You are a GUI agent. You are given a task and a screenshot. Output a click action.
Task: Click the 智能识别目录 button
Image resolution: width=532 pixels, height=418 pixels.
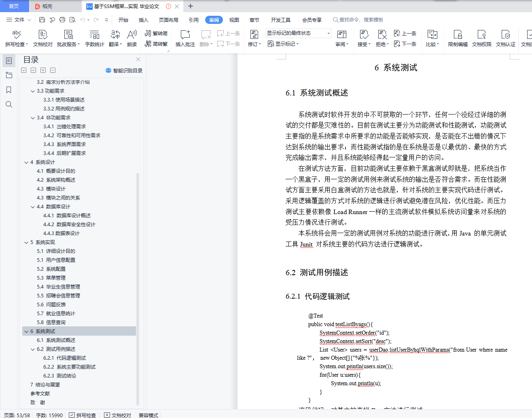click(x=124, y=70)
